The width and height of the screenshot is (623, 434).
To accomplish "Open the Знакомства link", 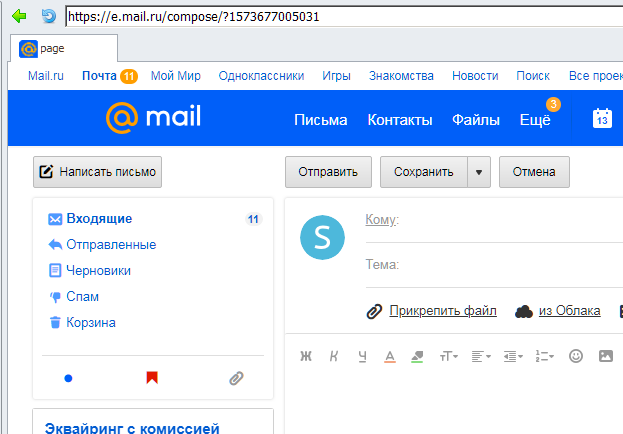I will click(401, 76).
